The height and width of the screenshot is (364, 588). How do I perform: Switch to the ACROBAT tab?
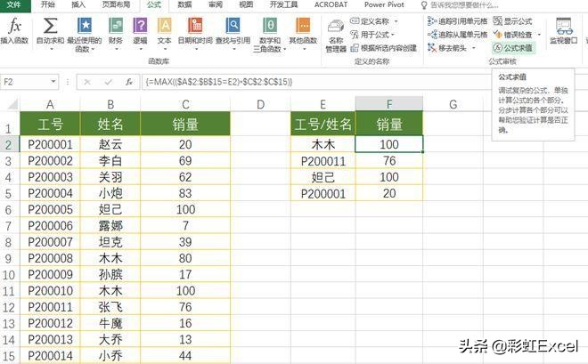coord(331,4)
